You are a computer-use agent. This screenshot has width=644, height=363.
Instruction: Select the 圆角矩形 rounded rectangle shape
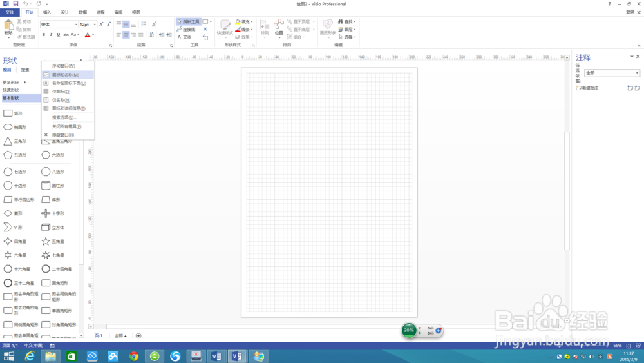[x=55, y=283]
